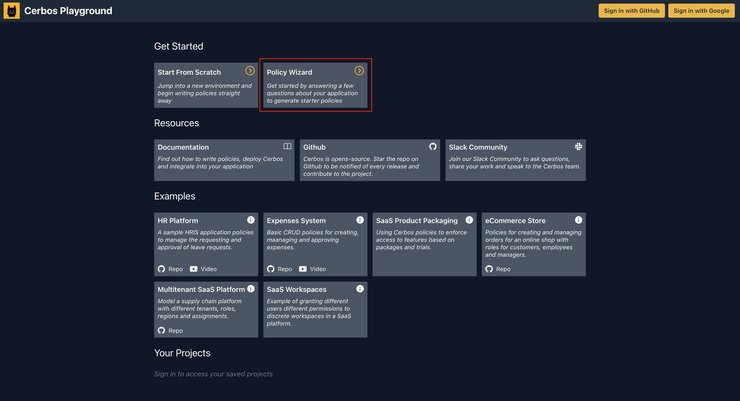
Task: Click the GitHub logo on Github card
Action: 433,146
